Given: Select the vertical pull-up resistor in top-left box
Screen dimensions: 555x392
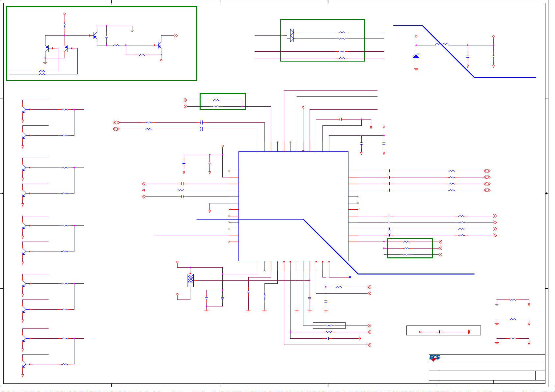Looking at the screenshot, I should [x=65, y=25].
